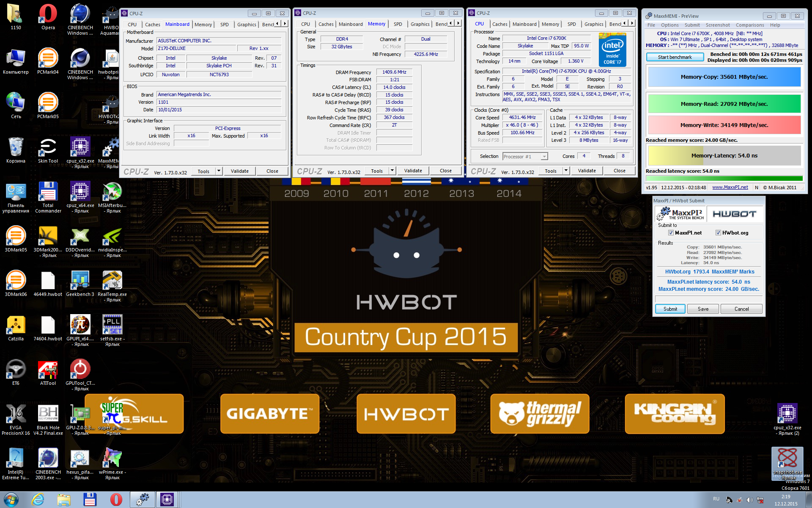Toggle the HWbot.org submit checkbox
Screen dimensions: 812x508
[x=718, y=233]
